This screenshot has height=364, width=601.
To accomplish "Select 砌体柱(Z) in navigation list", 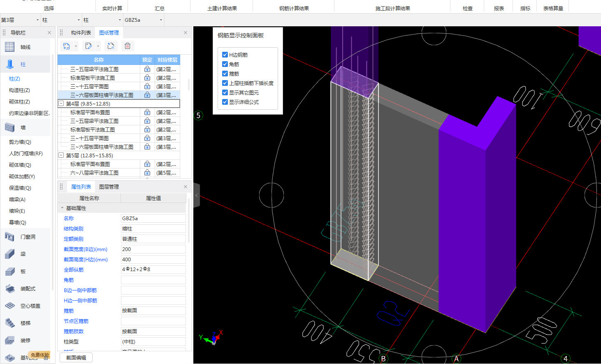I will pos(19,101).
